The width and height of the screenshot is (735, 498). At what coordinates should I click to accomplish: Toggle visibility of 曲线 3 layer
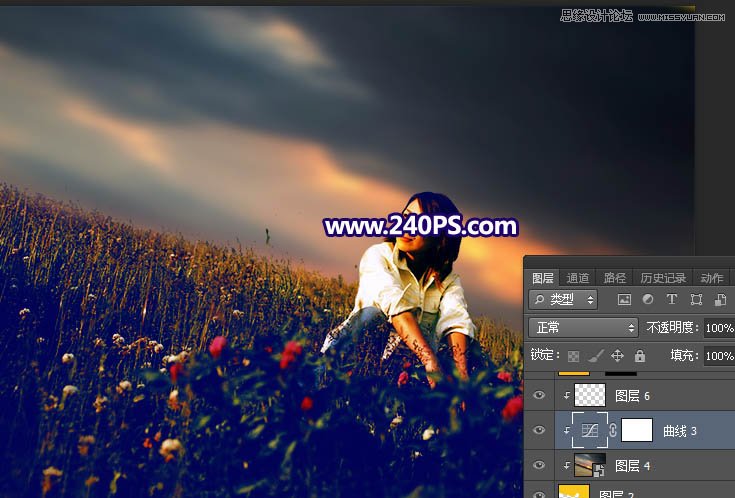pos(539,430)
